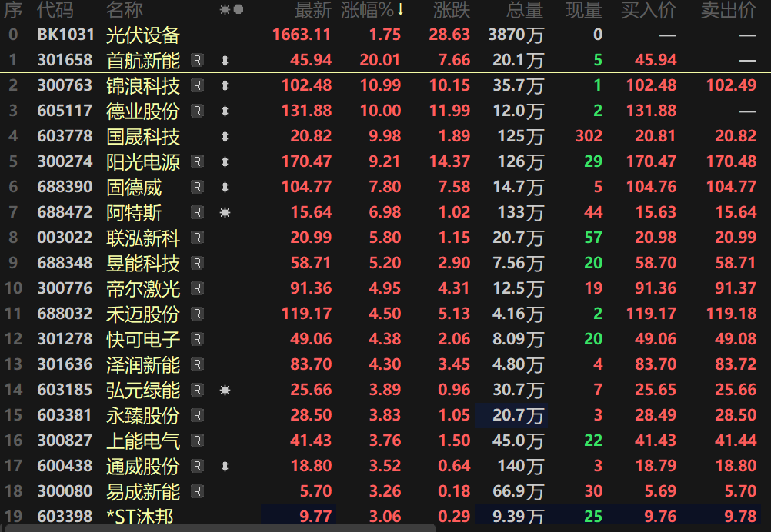
Task: Click the R badge beside 锦浪科技
Action: (197, 86)
